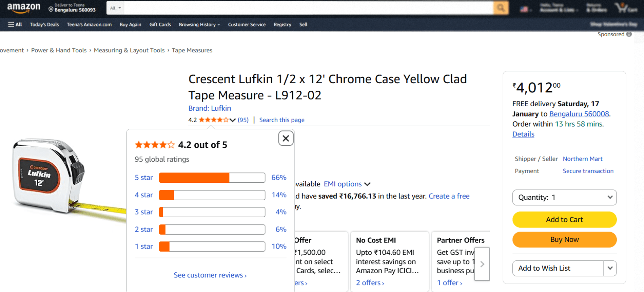The image size is (644, 292).
Task: Open Gift Cards page
Action: click(x=160, y=24)
